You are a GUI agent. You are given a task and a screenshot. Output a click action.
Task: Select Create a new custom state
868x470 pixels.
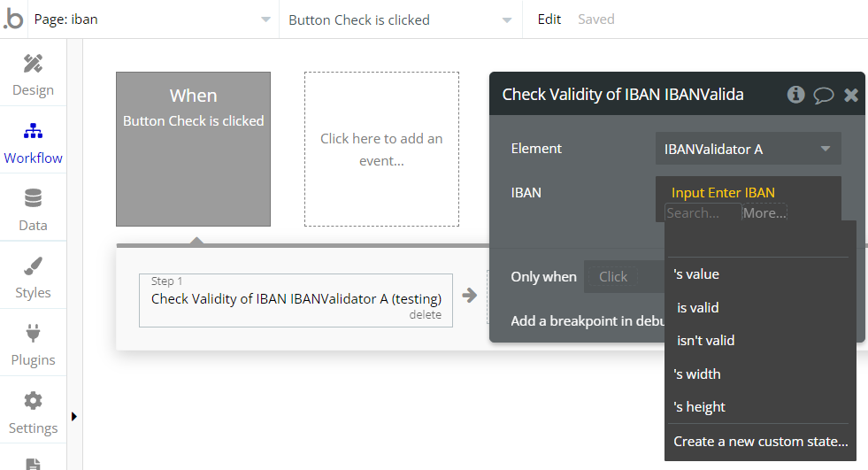coord(760,442)
